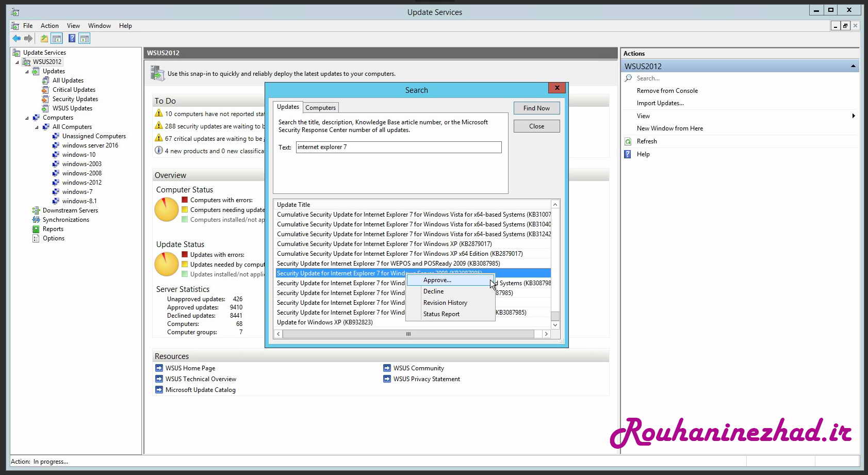The height and width of the screenshot is (475, 868).
Task: Select windows-2012 computer group
Action: tap(82, 183)
